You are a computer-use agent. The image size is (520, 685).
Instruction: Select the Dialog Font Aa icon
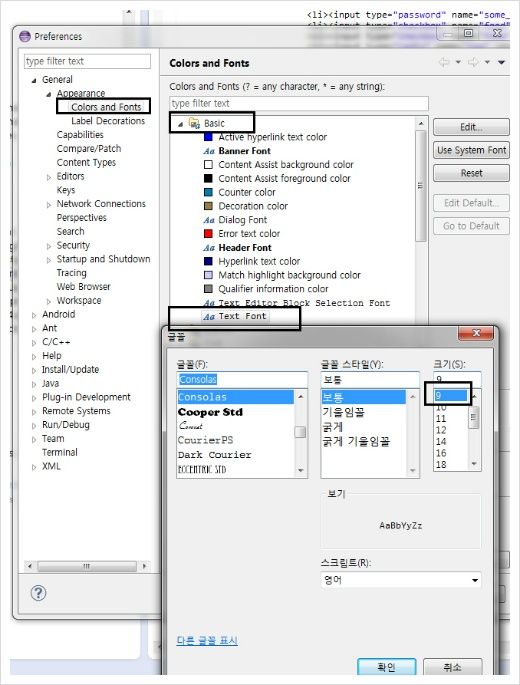tap(209, 220)
